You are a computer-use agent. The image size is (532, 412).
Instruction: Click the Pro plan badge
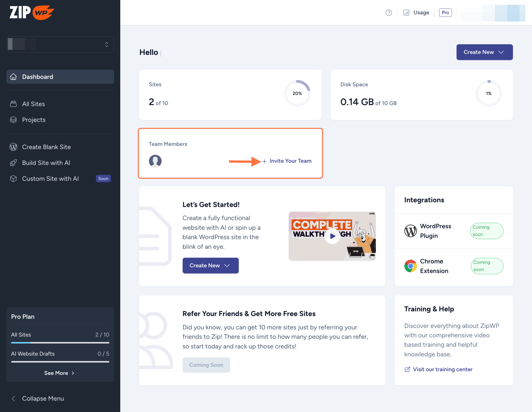coord(445,12)
